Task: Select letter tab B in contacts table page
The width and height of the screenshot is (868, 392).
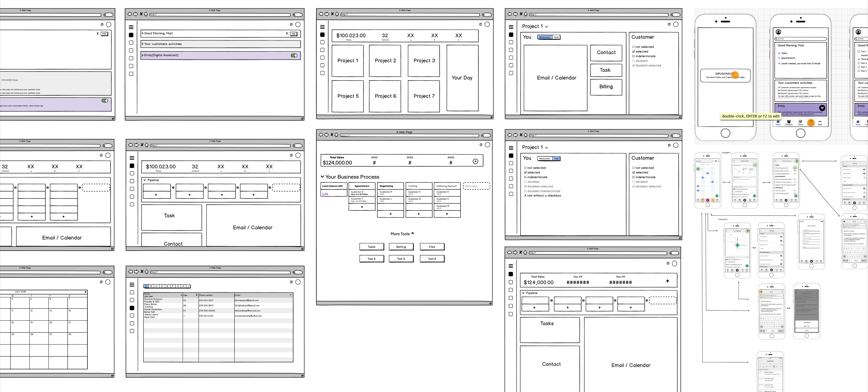Action: (x=151, y=286)
